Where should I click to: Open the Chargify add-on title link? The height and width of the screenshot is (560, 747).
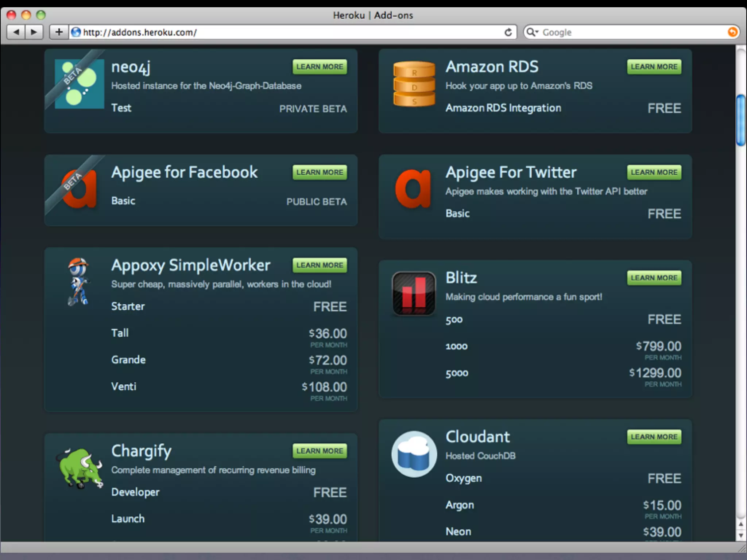click(x=141, y=451)
